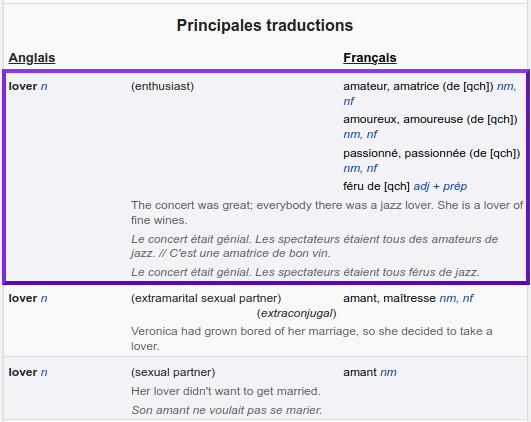Click 'nm, nf' after amoureux, amoureuse
The width and height of the screenshot is (531, 422).
click(x=360, y=134)
